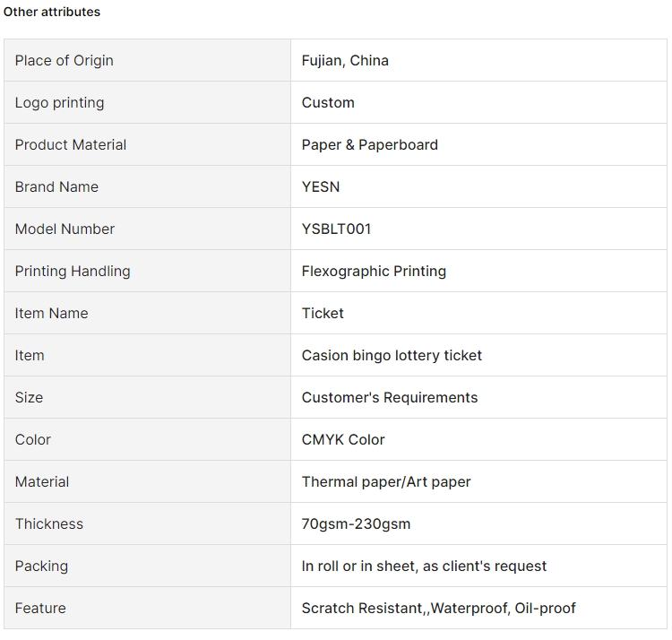Click model number YSBLT001
This screenshot has width=672, height=640.
(336, 229)
